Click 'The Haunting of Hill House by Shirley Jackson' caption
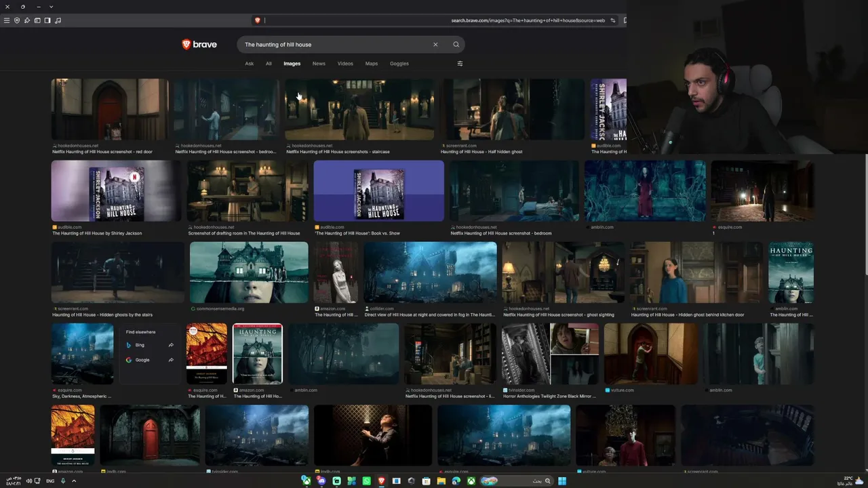 97,233
